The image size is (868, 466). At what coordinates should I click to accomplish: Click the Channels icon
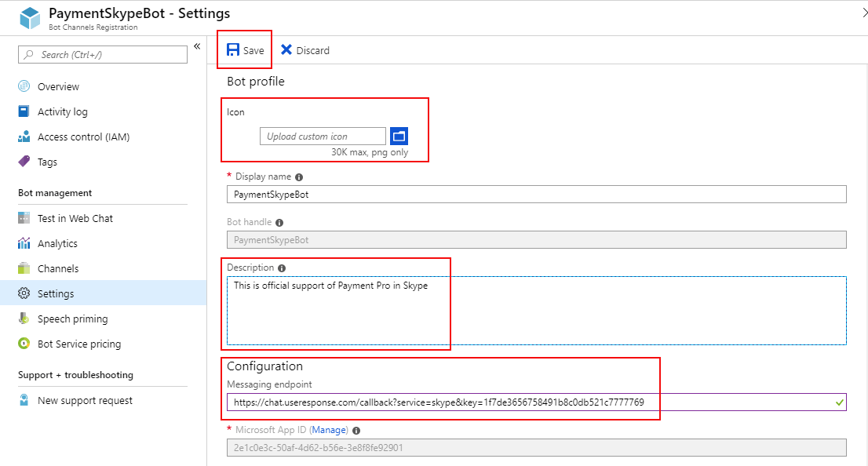click(x=24, y=268)
